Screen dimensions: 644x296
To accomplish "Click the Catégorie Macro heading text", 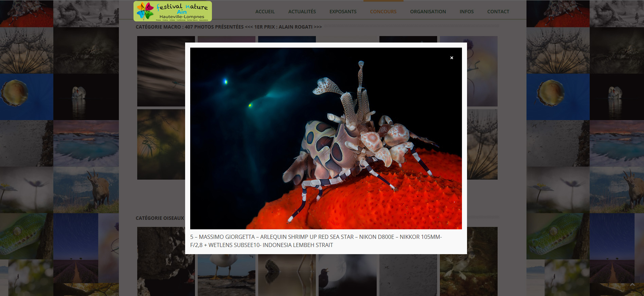I will pos(229,27).
